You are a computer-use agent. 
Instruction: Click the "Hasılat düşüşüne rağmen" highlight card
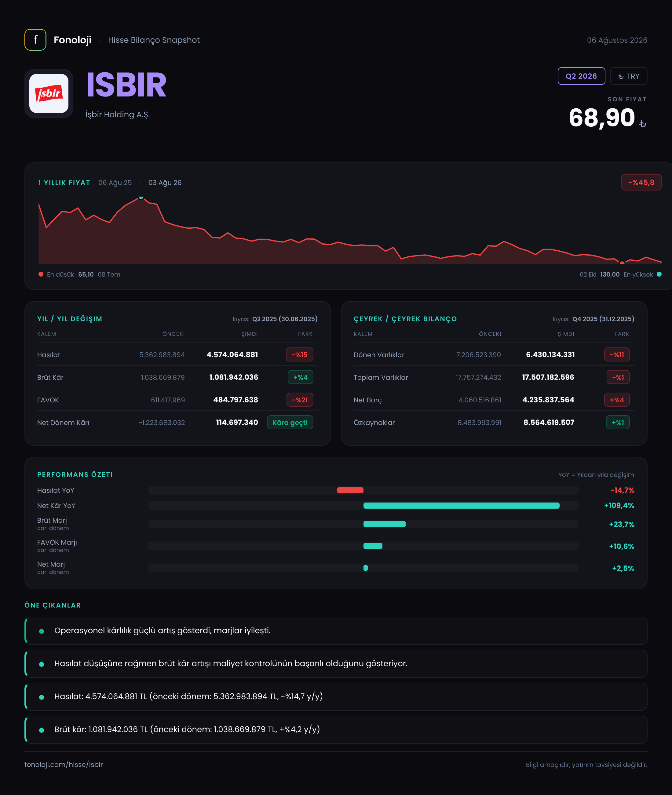[x=336, y=664]
